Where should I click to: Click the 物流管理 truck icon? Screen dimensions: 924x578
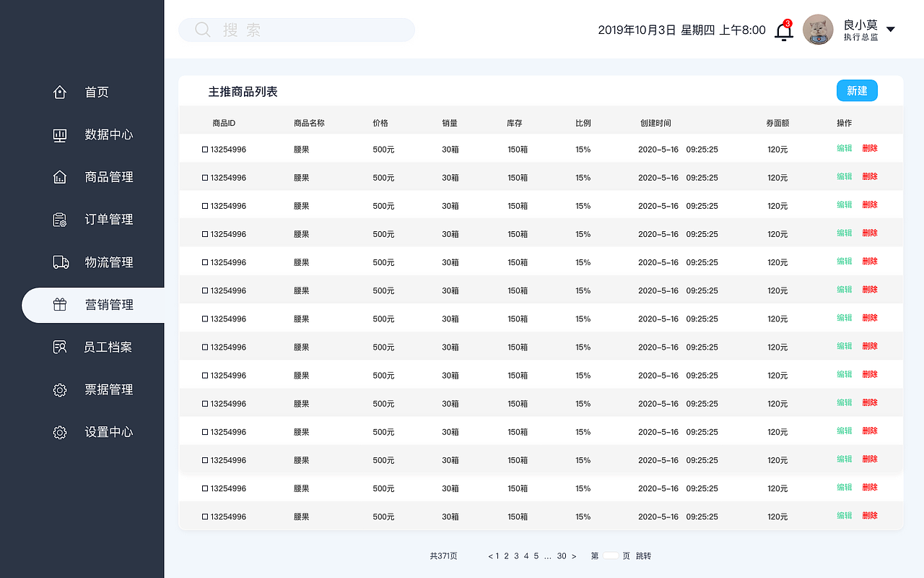point(60,262)
